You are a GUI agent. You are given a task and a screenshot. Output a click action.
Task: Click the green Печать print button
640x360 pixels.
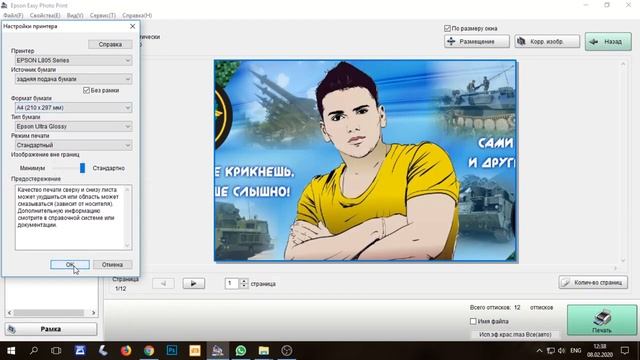(x=602, y=320)
